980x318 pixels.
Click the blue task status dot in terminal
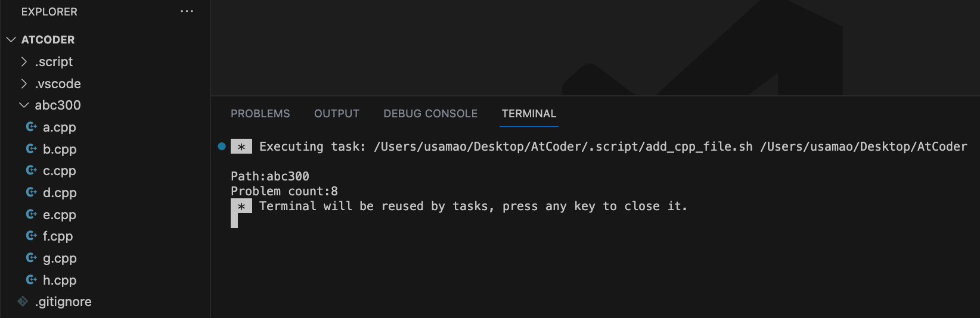click(x=222, y=146)
